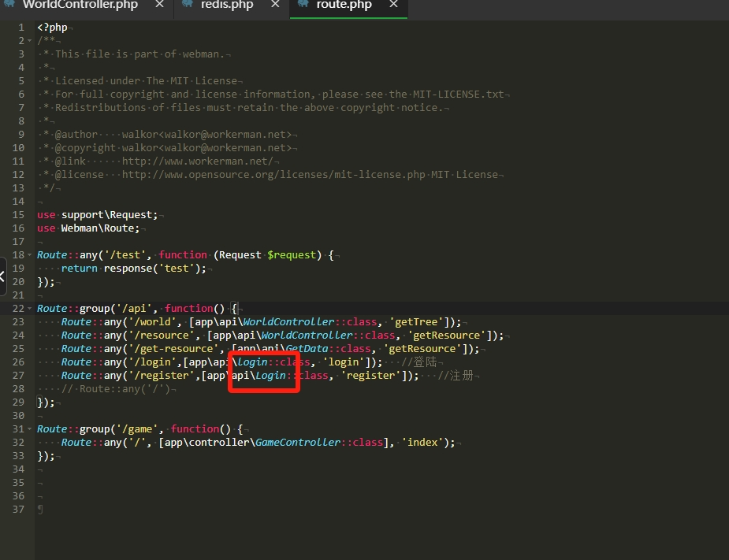This screenshot has height=560, width=729.
Task: Click the '$request' variable
Action: tap(292, 255)
